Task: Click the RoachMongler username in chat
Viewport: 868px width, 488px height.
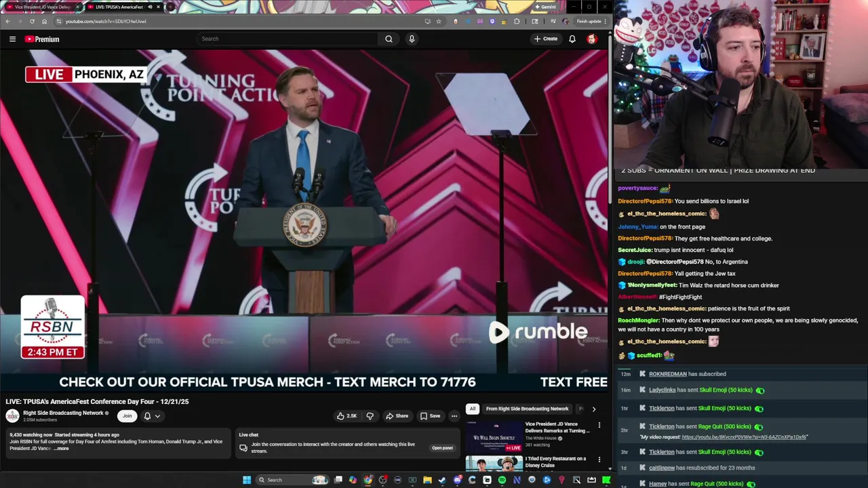Action: [638, 321]
